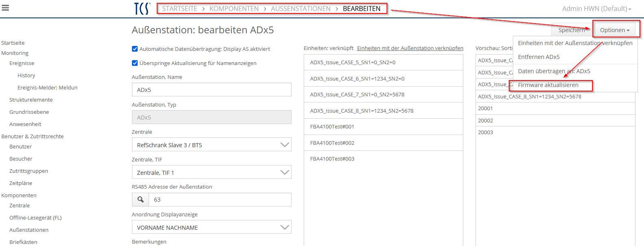Click the RS485 address search magnifier icon

tap(140, 200)
